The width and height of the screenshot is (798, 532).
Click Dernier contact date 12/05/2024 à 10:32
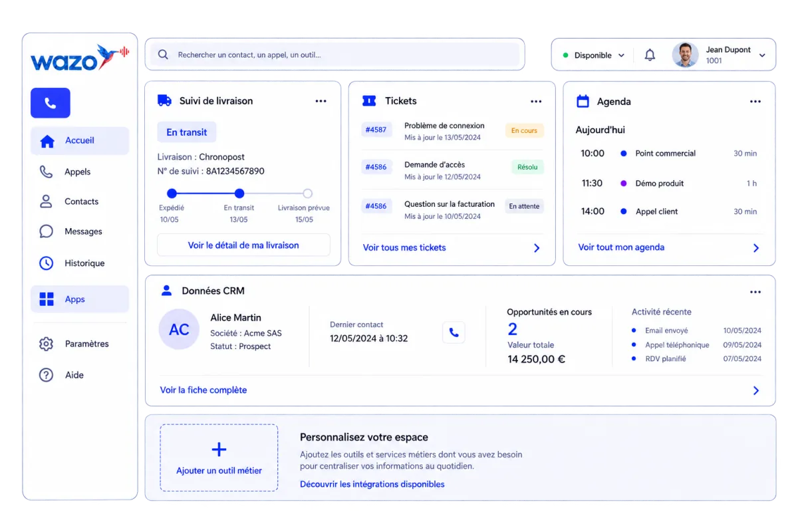click(369, 338)
